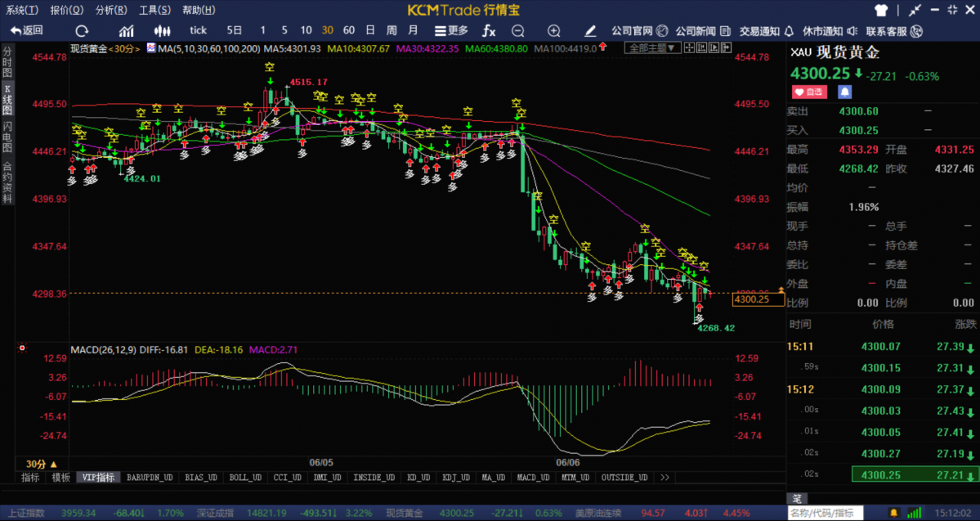The height and width of the screenshot is (521, 980).
Task: Select the 日 daily timeframe
Action: (370, 30)
